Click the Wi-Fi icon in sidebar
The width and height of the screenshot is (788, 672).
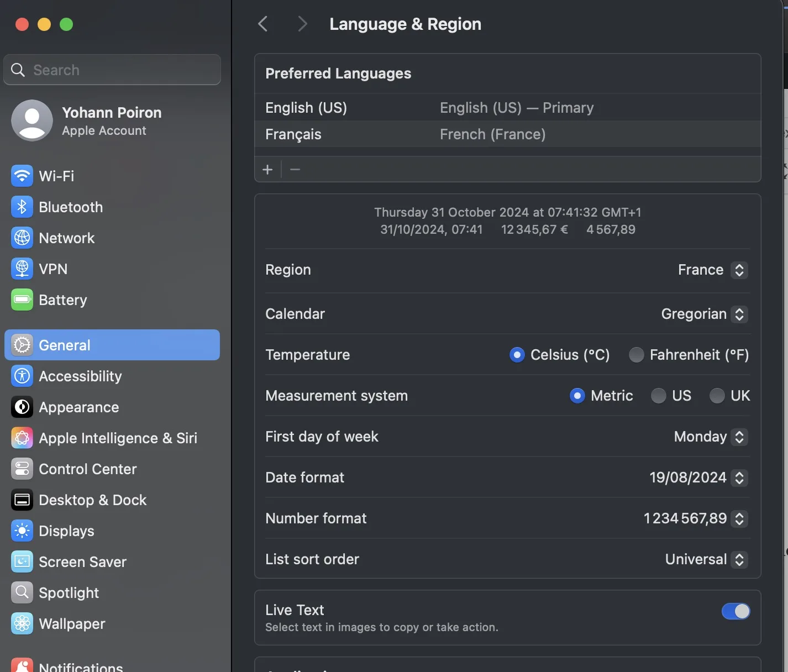click(22, 176)
